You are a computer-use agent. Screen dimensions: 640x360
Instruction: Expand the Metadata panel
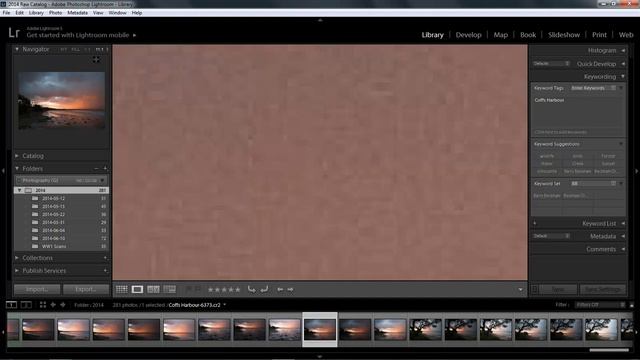(x=623, y=236)
